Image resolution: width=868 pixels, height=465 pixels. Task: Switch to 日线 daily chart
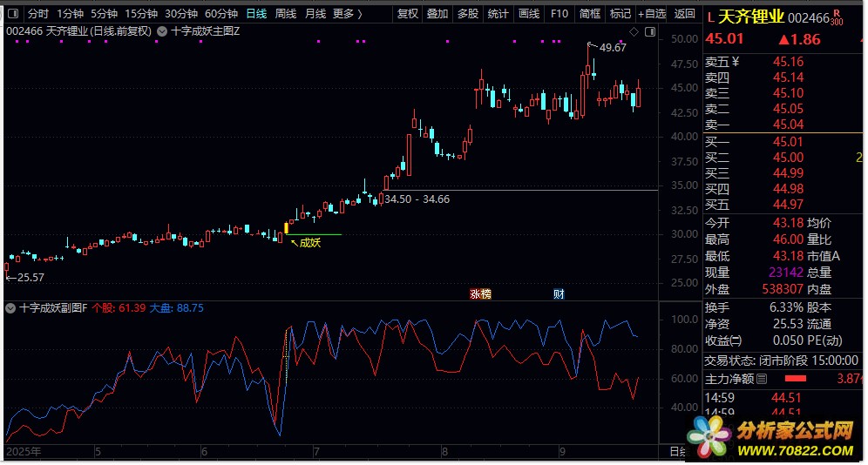(256, 13)
